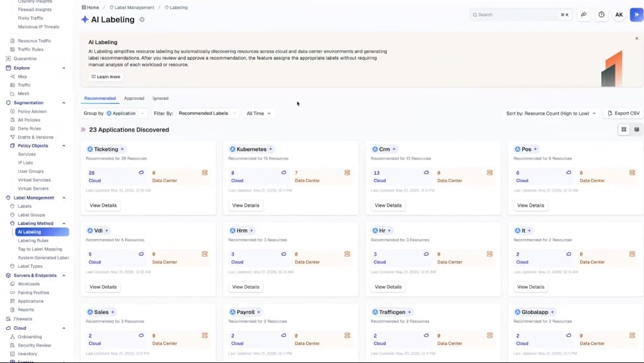Switch to list table view
The width and height of the screenshot is (644, 363).
coord(637,130)
